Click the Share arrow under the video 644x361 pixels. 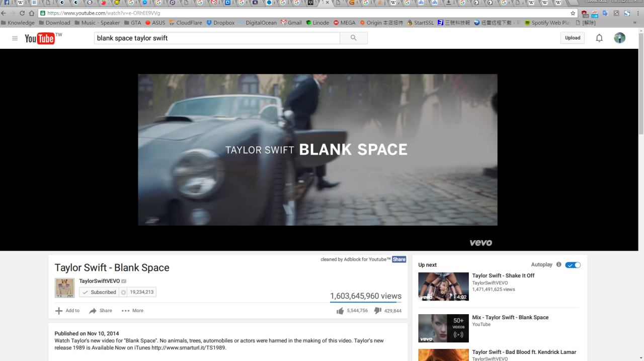click(x=93, y=311)
